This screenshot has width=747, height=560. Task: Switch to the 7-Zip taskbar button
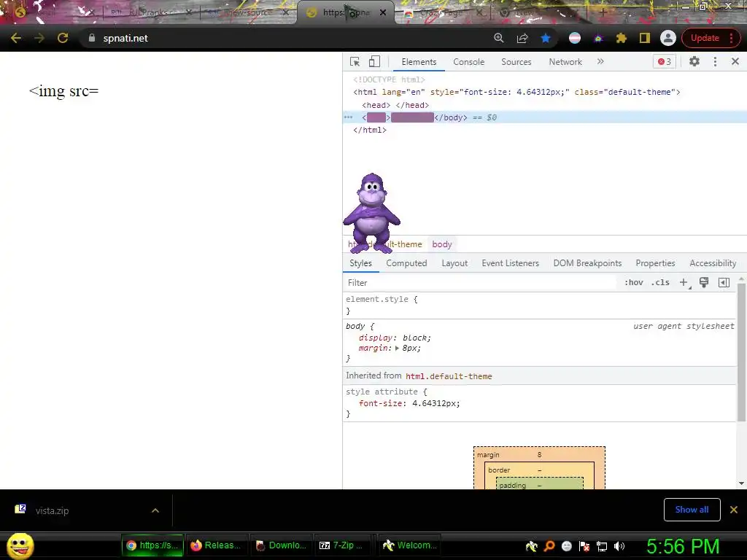pos(342,545)
